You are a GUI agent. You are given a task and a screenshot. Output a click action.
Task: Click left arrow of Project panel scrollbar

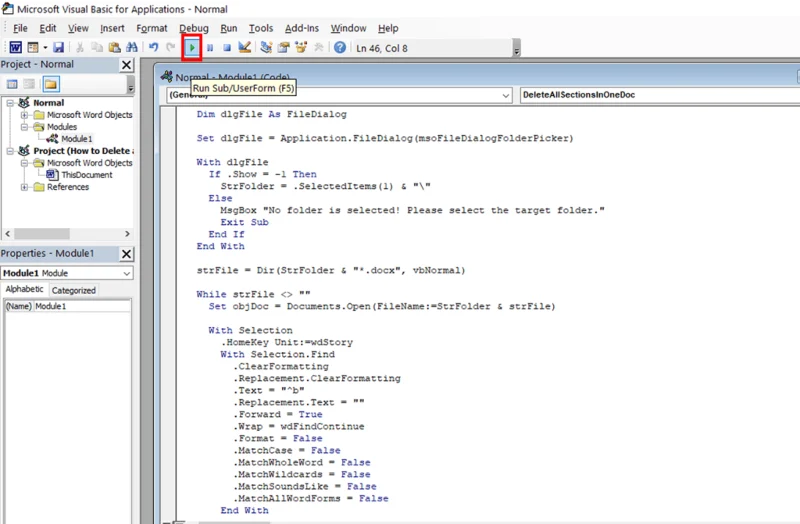click(x=8, y=234)
